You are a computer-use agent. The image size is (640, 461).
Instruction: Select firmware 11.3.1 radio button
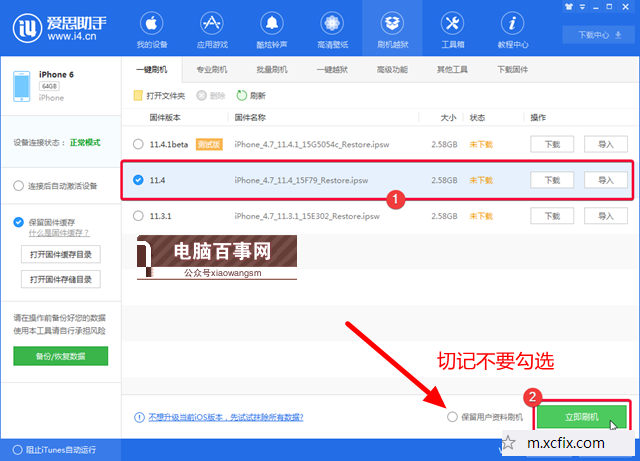pos(138,216)
